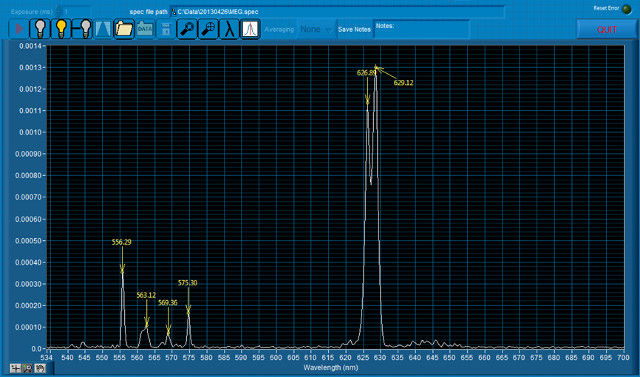The height and width of the screenshot is (377, 640).
Task: Click the lambda wavelength icon
Action: pyautogui.click(x=229, y=29)
